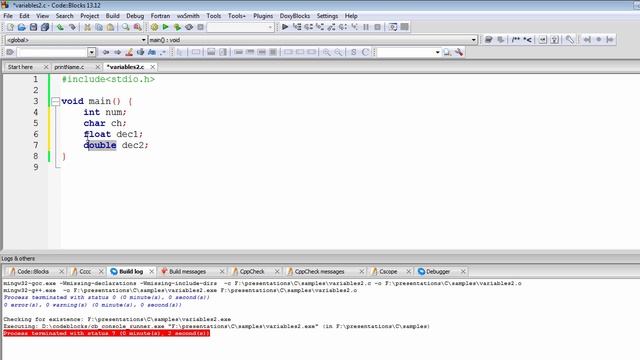Switch to the Cscope tab
Image resolution: width=640 pixels, height=360 pixels.
[x=388, y=271]
